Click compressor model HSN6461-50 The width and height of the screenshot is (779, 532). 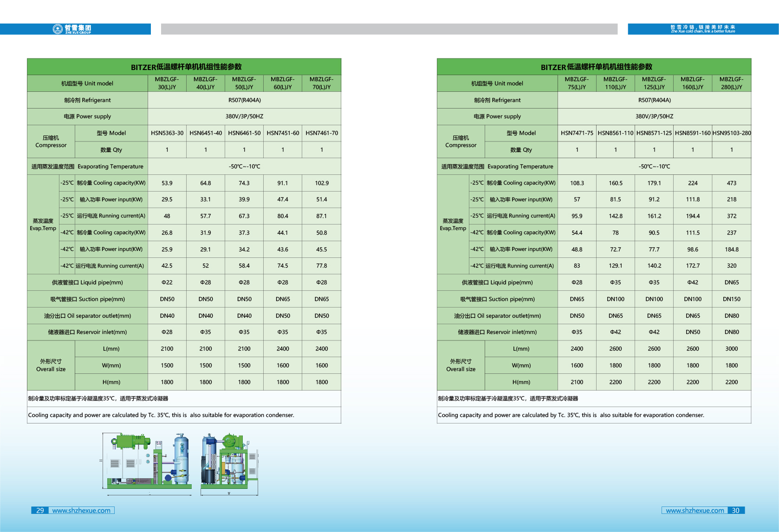[244, 133]
